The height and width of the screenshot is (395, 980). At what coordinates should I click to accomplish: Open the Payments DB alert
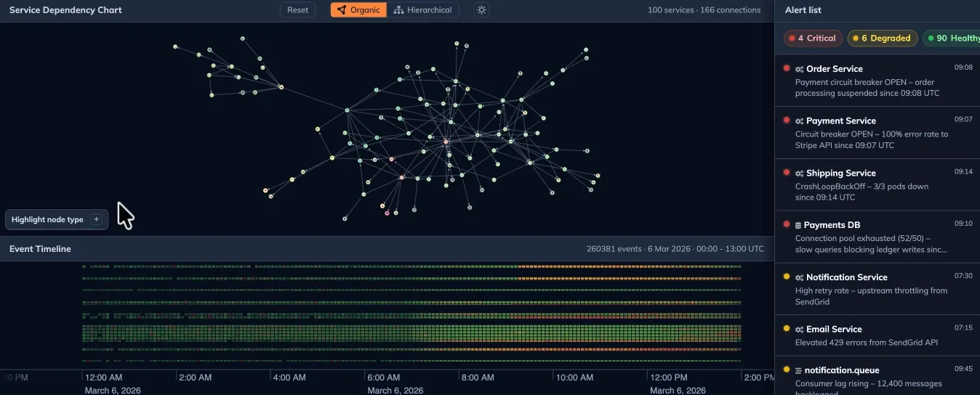877,237
